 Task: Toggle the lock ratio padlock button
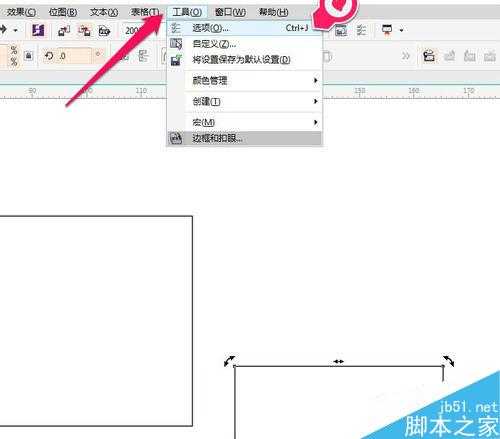coord(29,55)
